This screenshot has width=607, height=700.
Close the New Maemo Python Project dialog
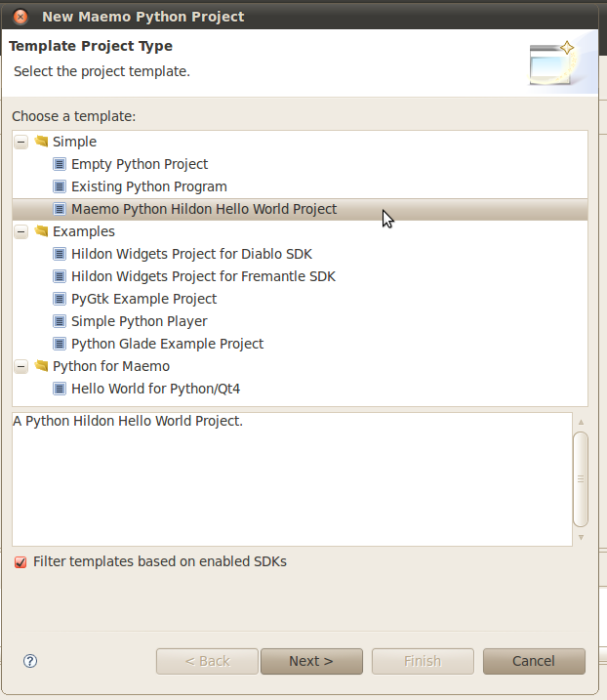point(20,17)
